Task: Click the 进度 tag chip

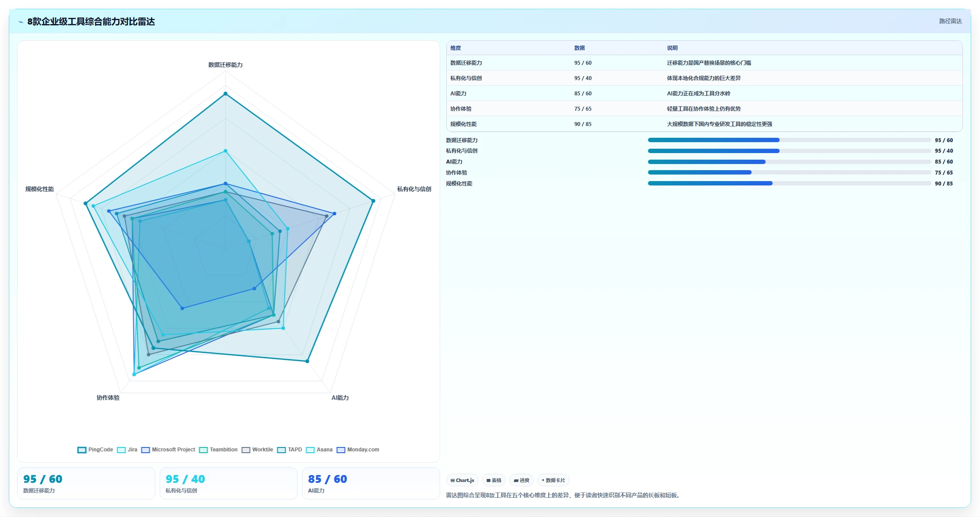Action: pyautogui.click(x=521, y=480)
